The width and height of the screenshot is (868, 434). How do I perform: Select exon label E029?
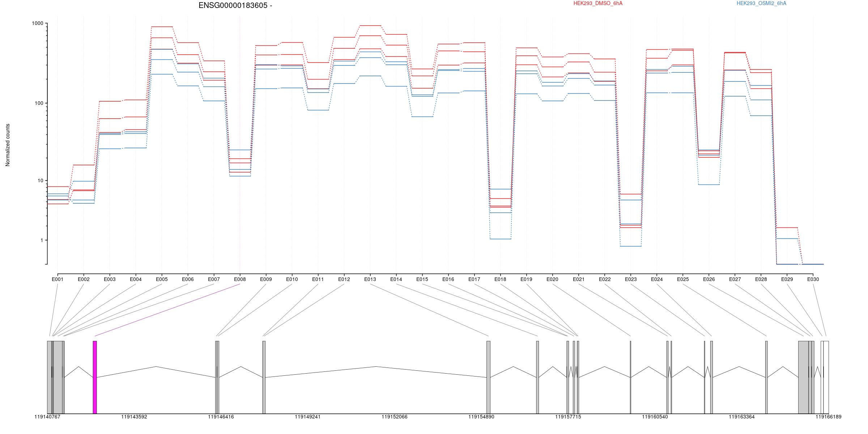787,279
